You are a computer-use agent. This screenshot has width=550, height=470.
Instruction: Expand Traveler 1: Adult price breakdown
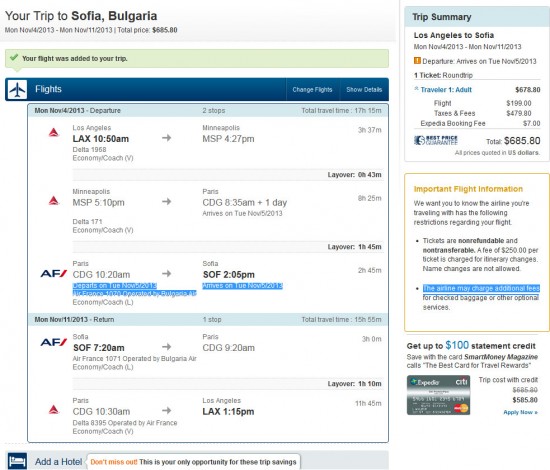[x=443, y=89]
